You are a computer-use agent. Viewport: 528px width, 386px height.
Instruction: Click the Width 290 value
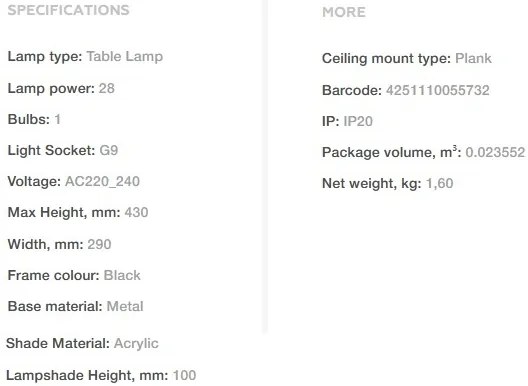(99, 244)
